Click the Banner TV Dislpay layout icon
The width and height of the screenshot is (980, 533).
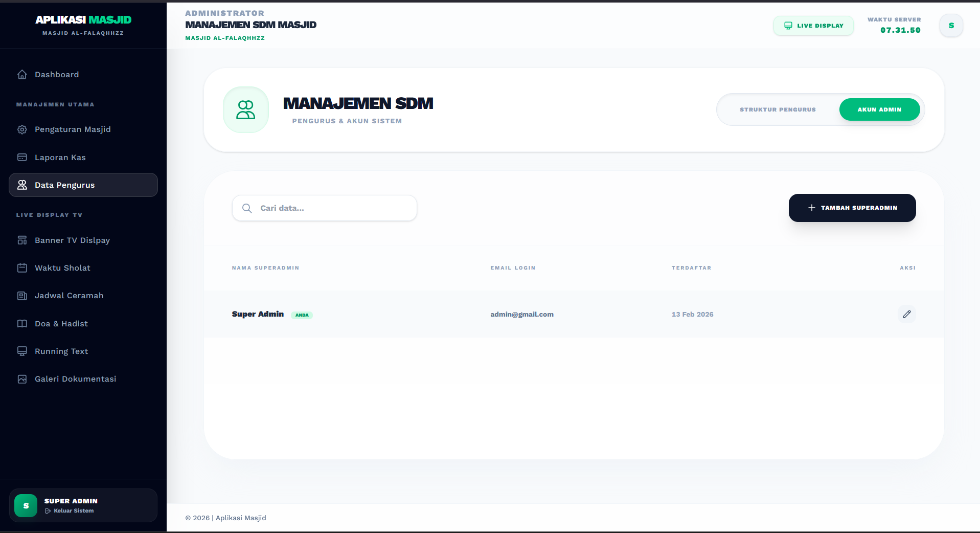pyautogui.click(x=22, y=240)
